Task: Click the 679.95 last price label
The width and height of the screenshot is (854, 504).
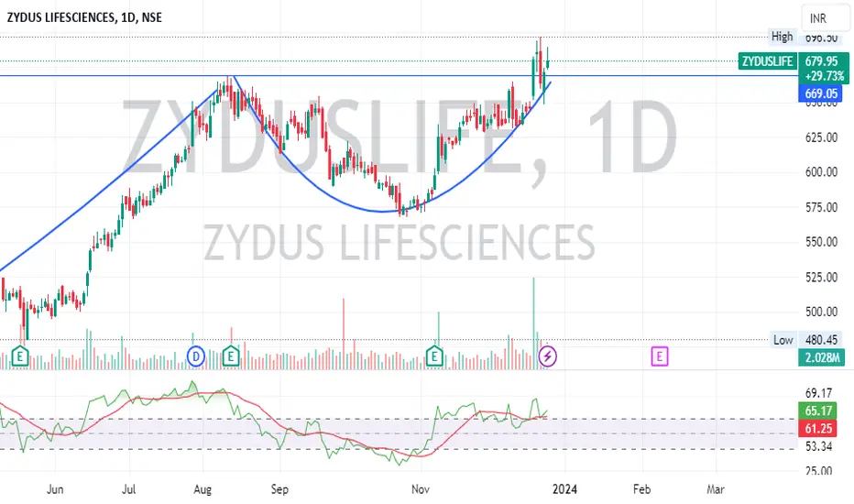Action: click(x=821, y=61)
